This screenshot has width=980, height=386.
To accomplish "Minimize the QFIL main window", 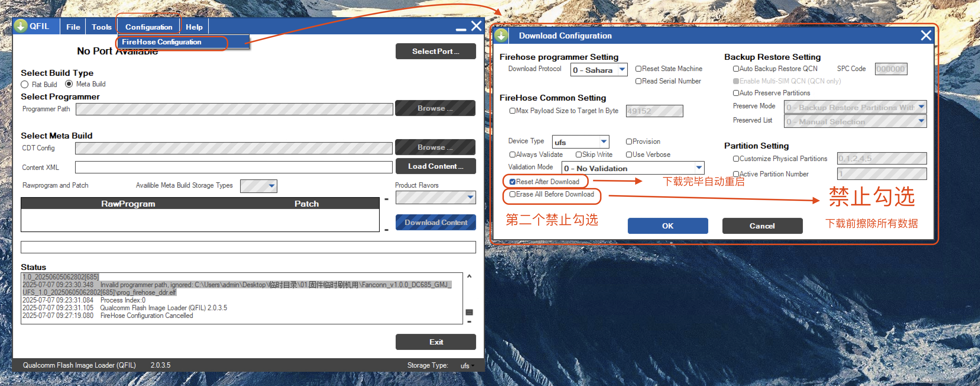I will tap(461, 29).
